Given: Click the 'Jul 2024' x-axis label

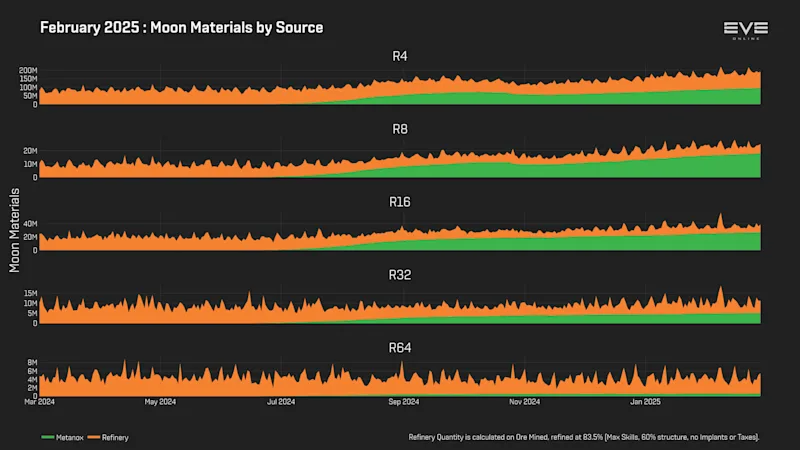Looking at the screenshot, I should click(x=281, y=402).
